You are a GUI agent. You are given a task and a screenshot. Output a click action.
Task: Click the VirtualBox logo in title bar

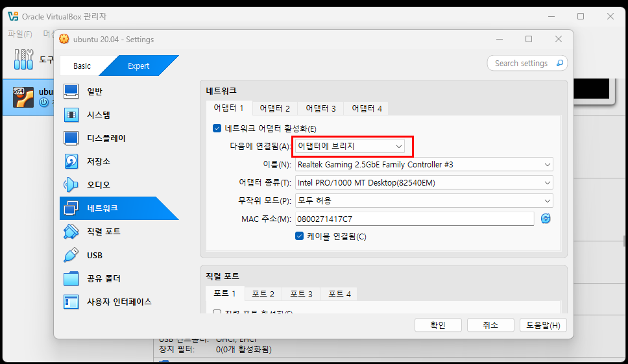(x=13, y=16)
